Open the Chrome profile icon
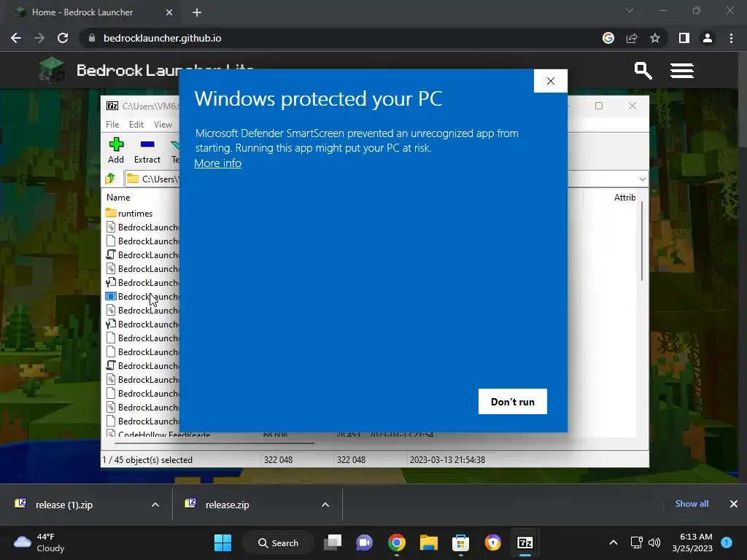Viewport: 747px width, 560px height. point(708,38)
